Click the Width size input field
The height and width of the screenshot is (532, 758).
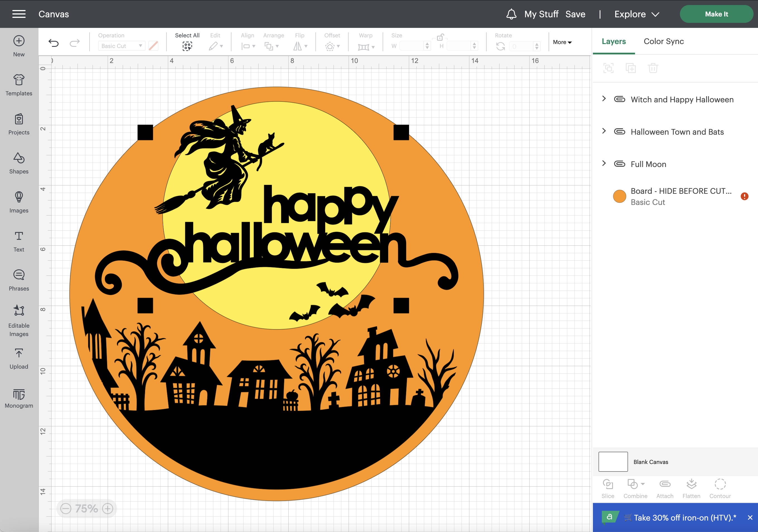pos(411,46)
